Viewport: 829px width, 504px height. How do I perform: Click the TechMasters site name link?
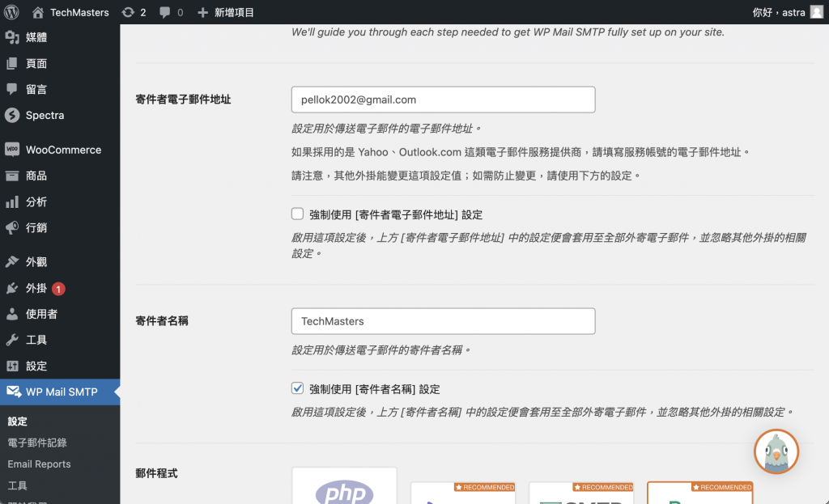tap(79, 12)
